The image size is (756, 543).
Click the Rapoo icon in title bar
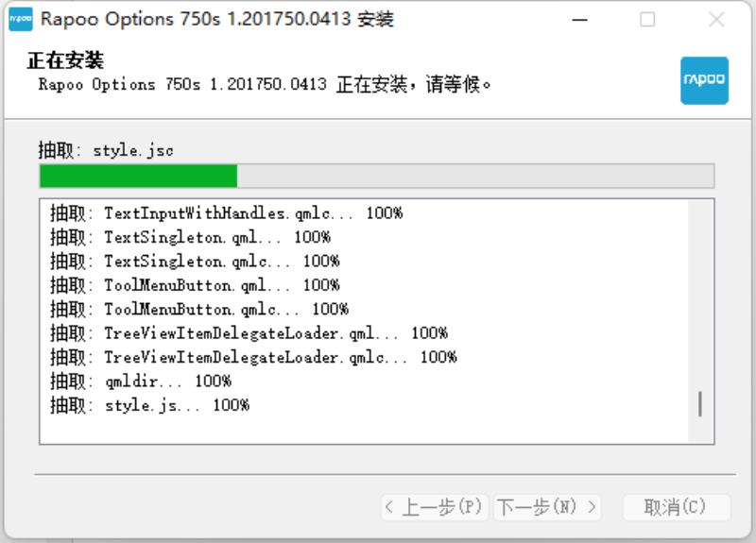(21, 19)
